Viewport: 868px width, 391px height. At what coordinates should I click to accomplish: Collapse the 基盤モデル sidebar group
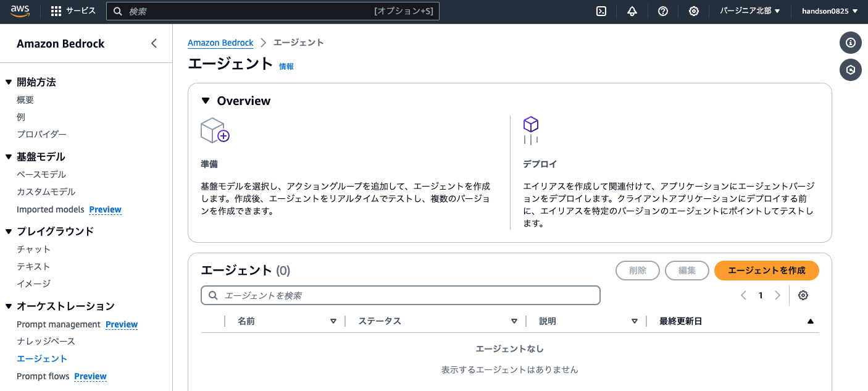9,157
